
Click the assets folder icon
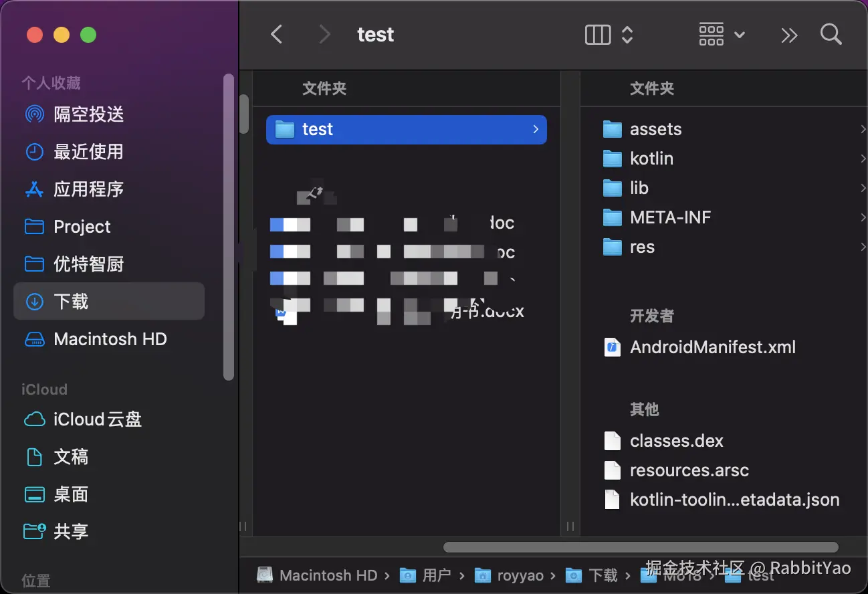click(613, 129)
